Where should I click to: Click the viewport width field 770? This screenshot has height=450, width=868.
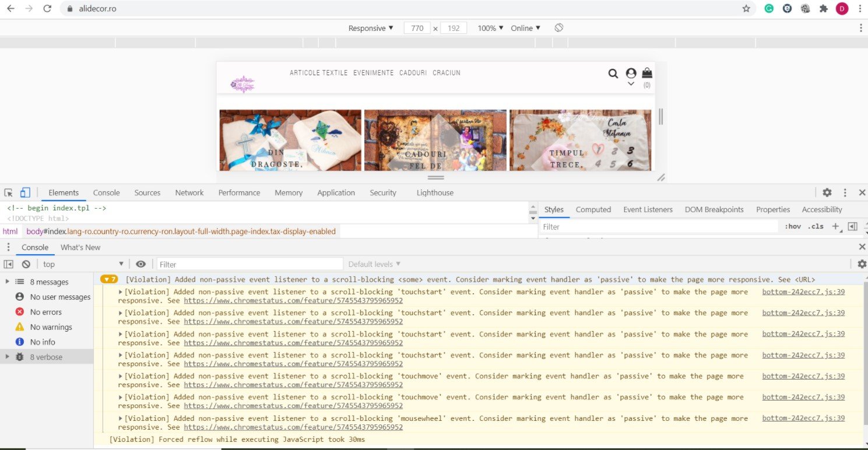pyautogui.click(x=417, y=28)
